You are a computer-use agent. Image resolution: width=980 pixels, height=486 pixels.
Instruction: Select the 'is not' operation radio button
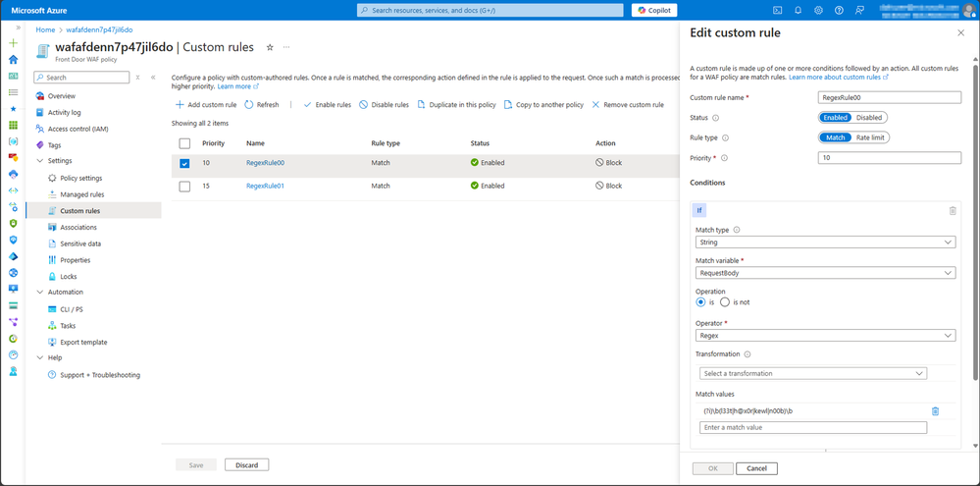(725, 302)
